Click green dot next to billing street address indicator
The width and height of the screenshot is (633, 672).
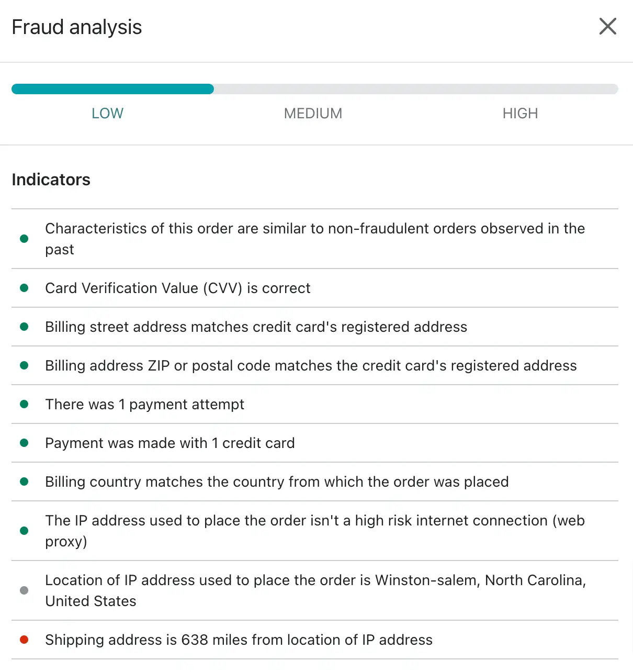[24, 327]
